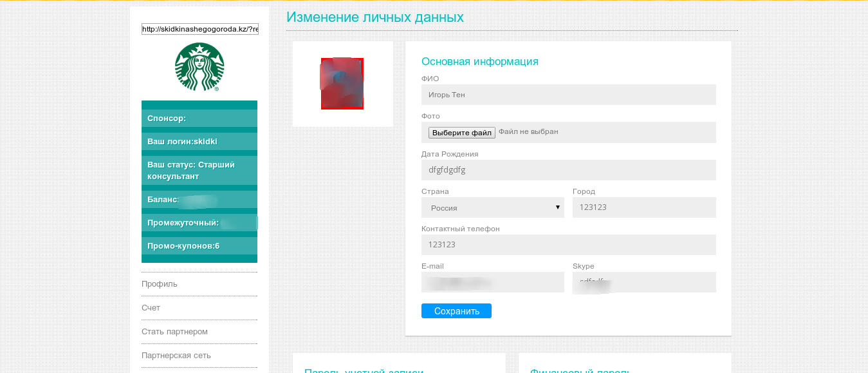This screenshot has height=373, width=868.
Task: Click the referral URL text box
Action: (x=200, y=29)
